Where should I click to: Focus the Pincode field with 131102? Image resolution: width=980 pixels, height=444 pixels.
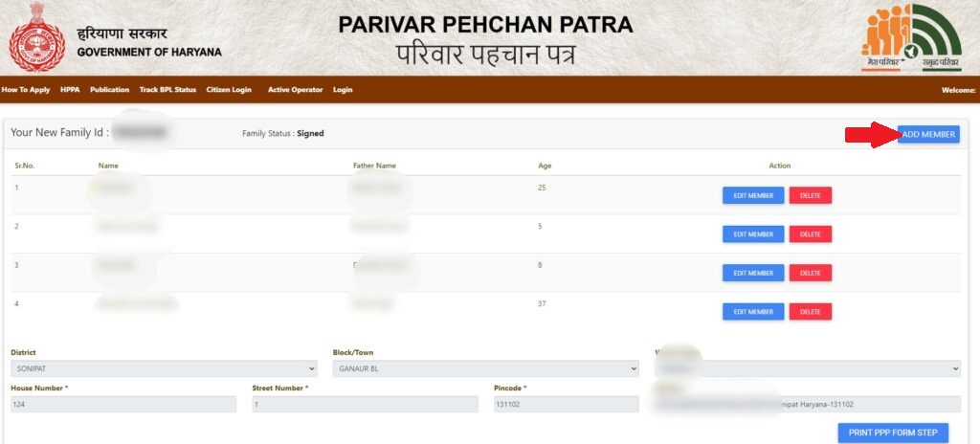567,405
